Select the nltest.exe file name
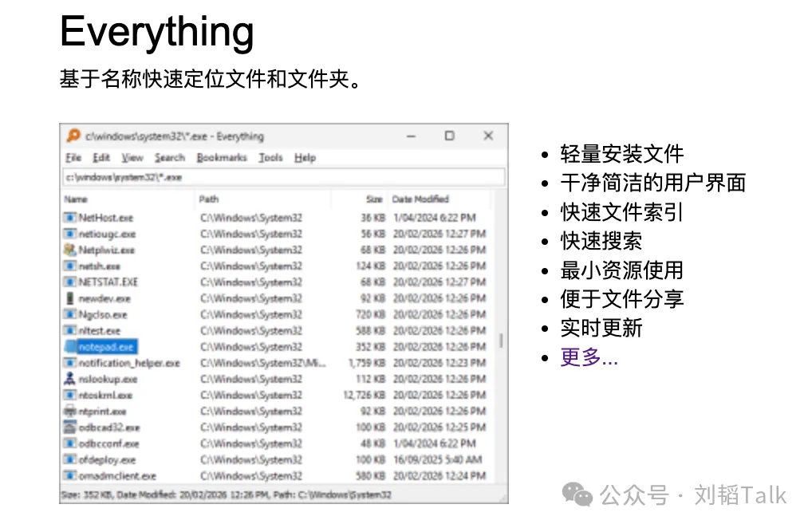The height and width of the screenshot is (528, 812). pos(100,331)
